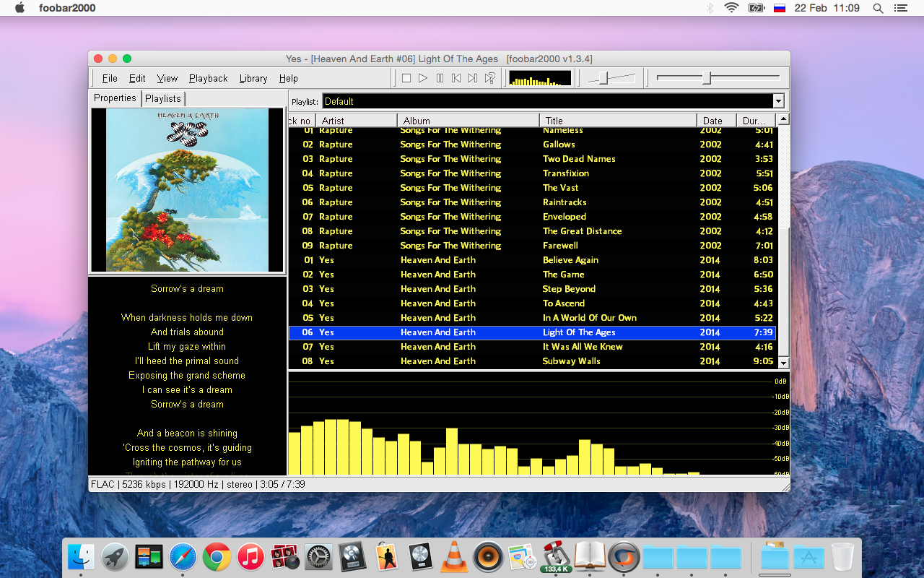Select the track 'It Was All We Knew'

tap(531, 347)
